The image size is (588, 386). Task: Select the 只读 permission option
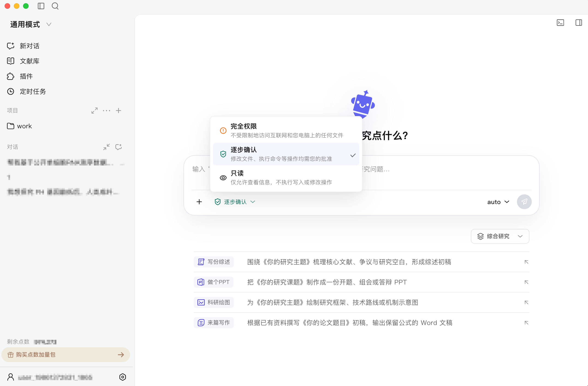pyautogui.click(x=286, y=177)
